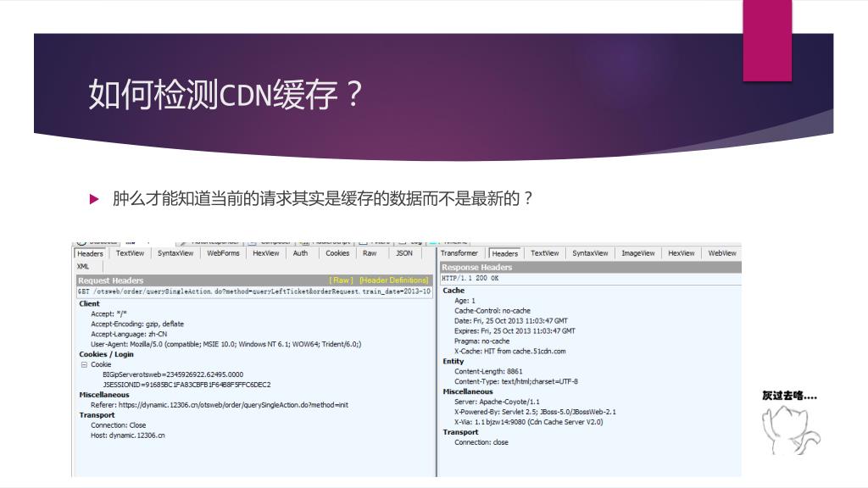
Task: Select Server: Apache-Coyote/1.1 header
Action: pyautogui.click(x=497, y=402)
